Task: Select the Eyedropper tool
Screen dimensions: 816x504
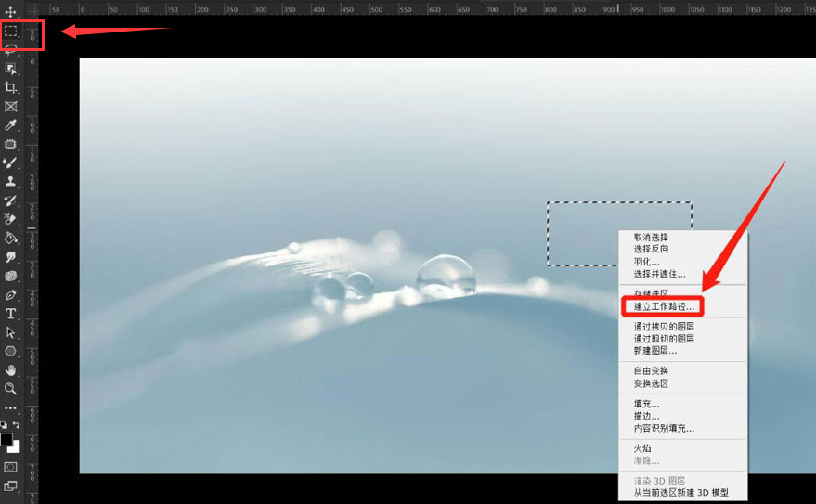Action: pos(10,124)
